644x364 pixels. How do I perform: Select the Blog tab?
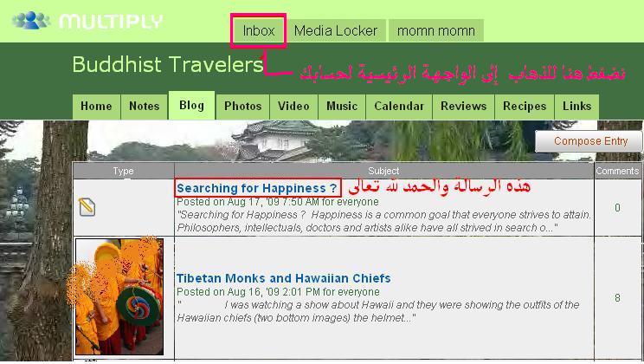tap(192, 105)
